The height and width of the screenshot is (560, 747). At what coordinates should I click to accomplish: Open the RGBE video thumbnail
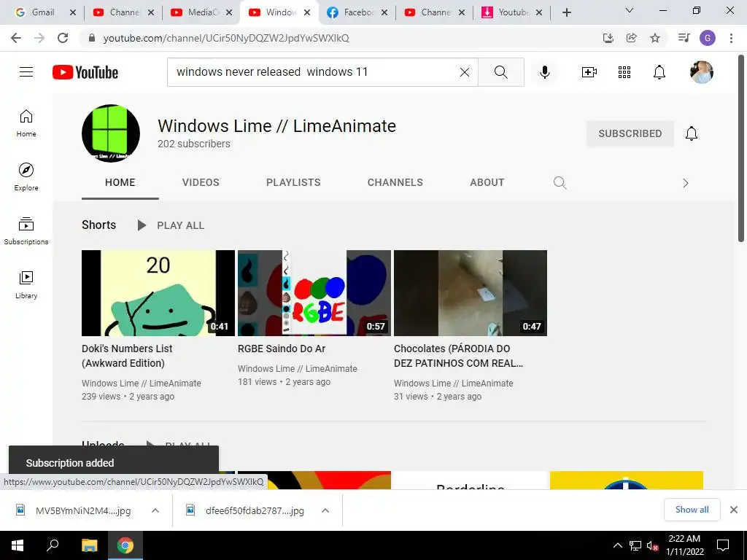314,293
